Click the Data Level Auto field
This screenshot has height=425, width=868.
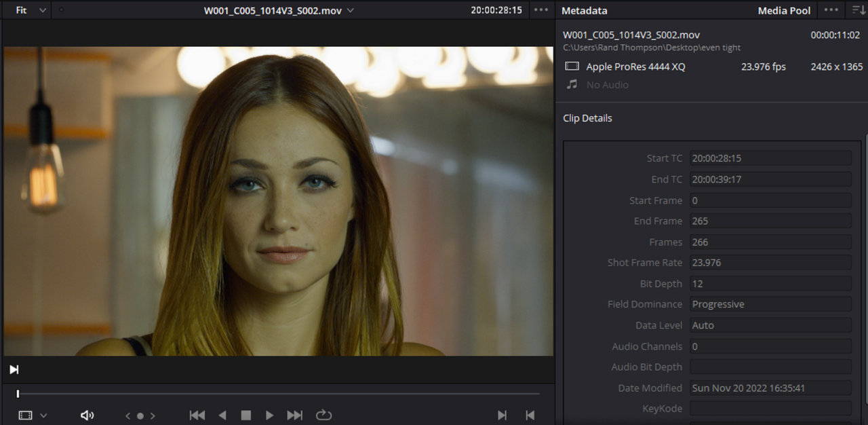(x=770, y=325)
